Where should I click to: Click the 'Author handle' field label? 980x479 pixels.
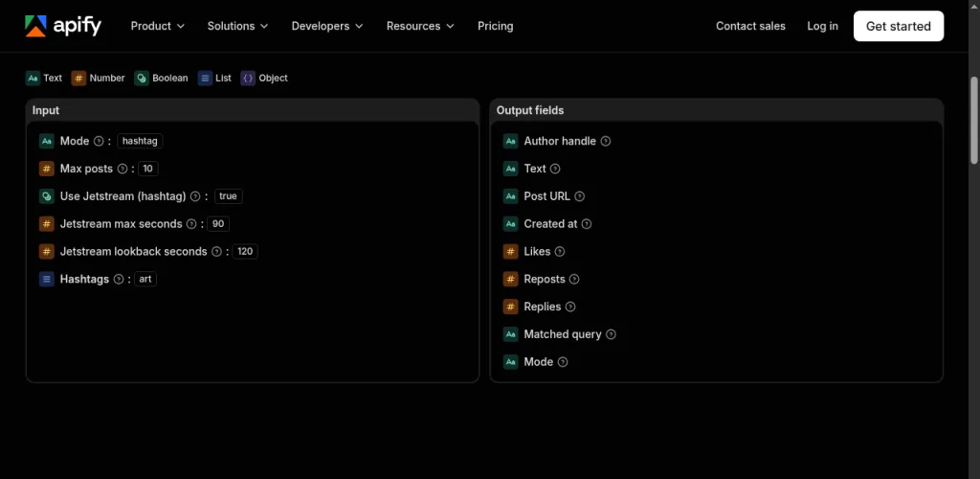tap(560, 142)
